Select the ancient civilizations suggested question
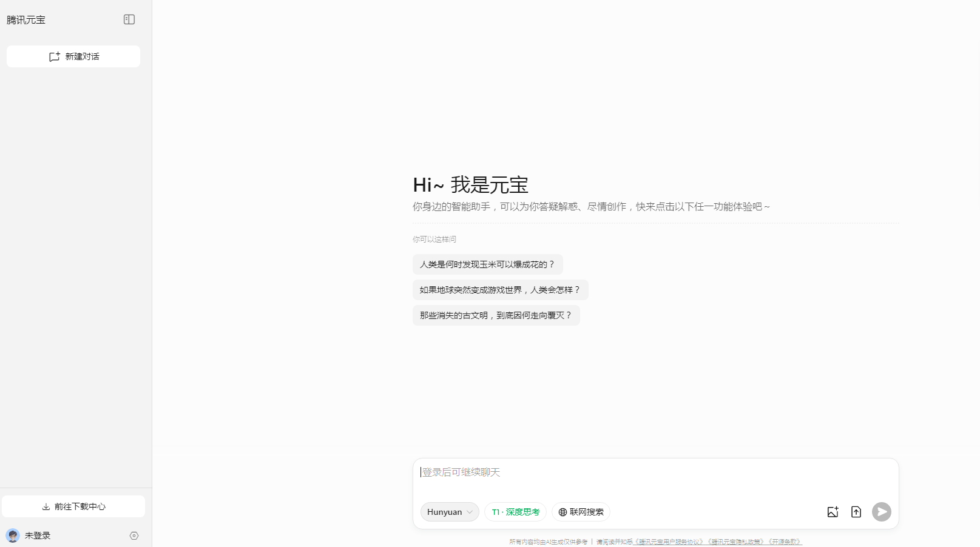 coord(495,315)
